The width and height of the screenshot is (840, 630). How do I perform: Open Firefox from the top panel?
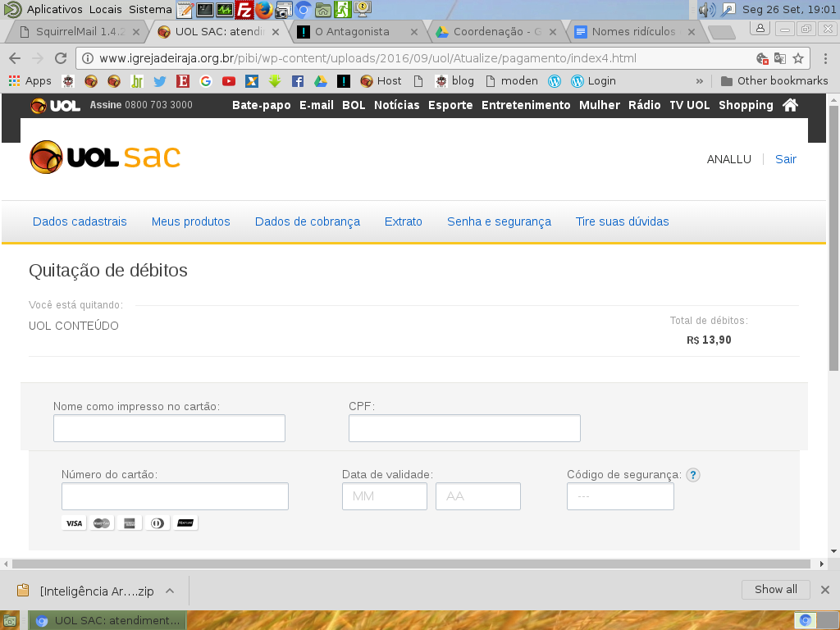tap(263, 9)
